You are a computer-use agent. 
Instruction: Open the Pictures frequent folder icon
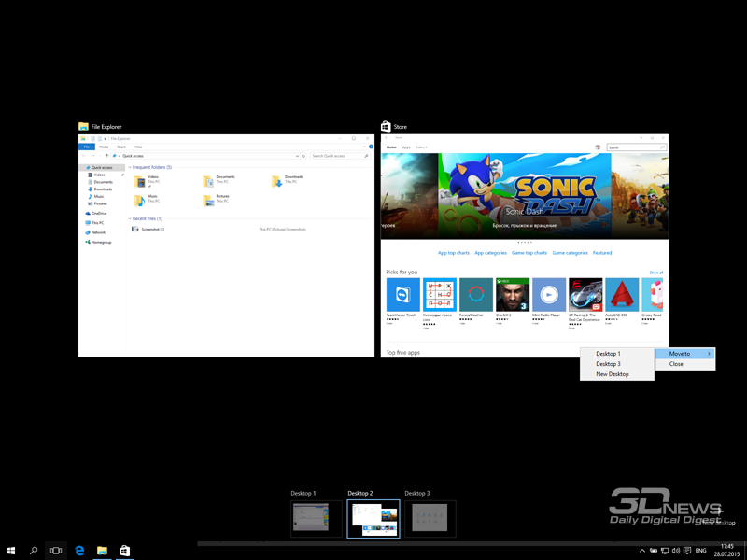click(x=208, y=201)
